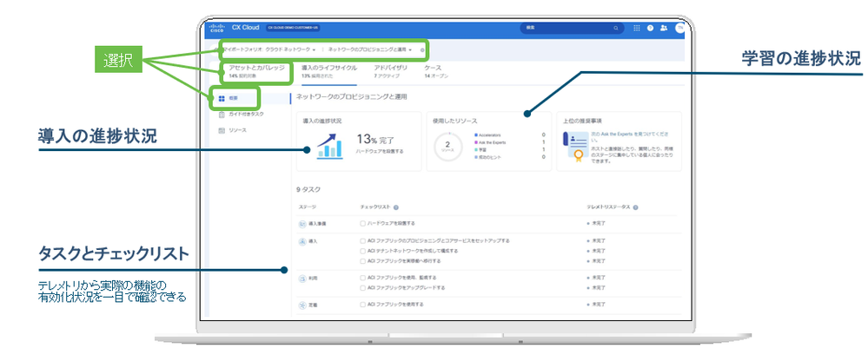Click the magnifier icon in the search box
This screenshot has height=348, width=868.
[x=615, y=28]
